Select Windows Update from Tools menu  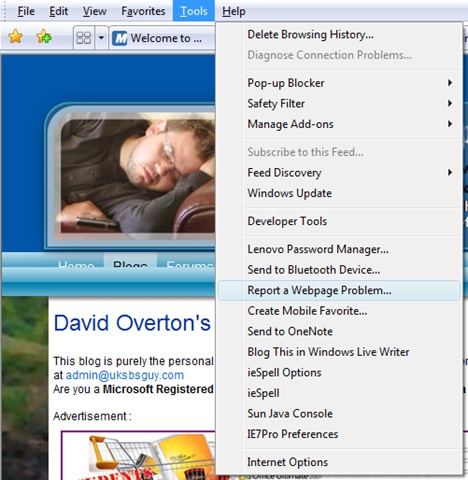pos(339,193)
